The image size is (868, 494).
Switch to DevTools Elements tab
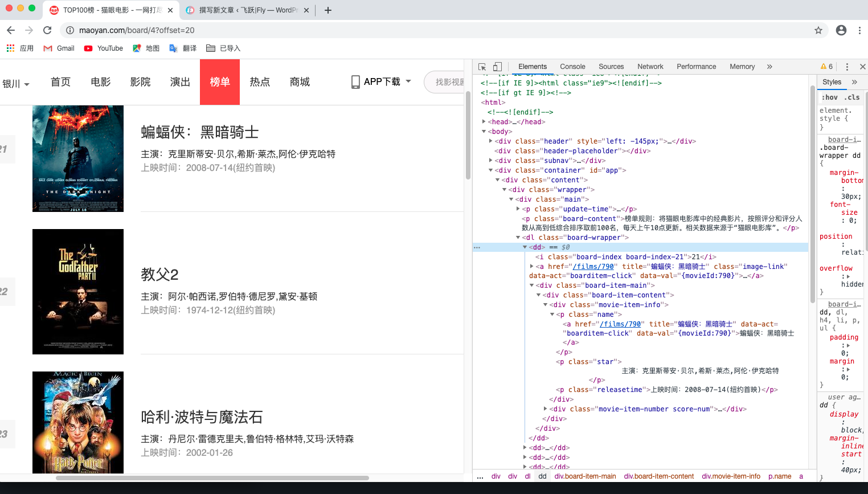tap(533, 67)
